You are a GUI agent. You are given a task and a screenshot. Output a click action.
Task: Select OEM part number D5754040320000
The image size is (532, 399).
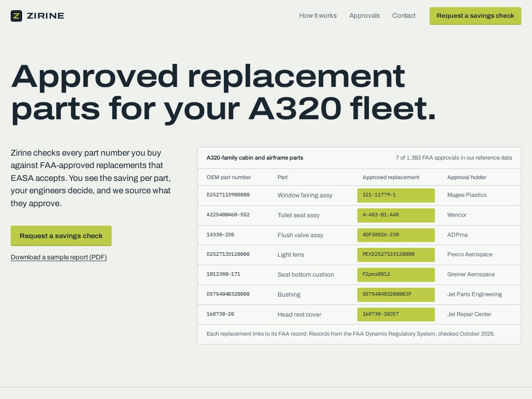tap(228, 294)
